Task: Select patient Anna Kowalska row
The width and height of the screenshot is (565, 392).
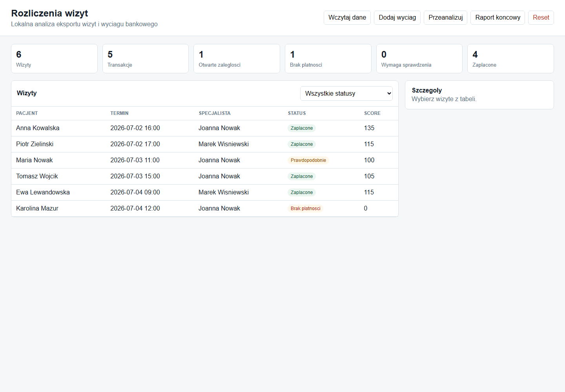Action: click(205, 128)
